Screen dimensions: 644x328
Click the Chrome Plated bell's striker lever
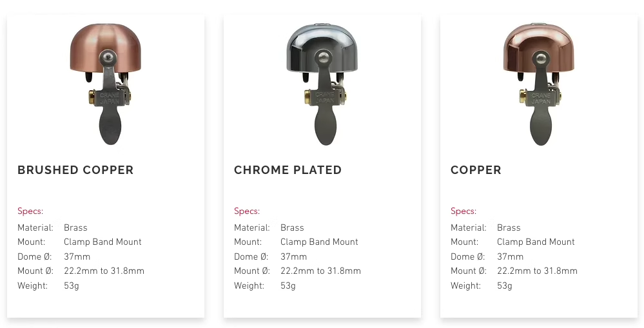(326, 126)
